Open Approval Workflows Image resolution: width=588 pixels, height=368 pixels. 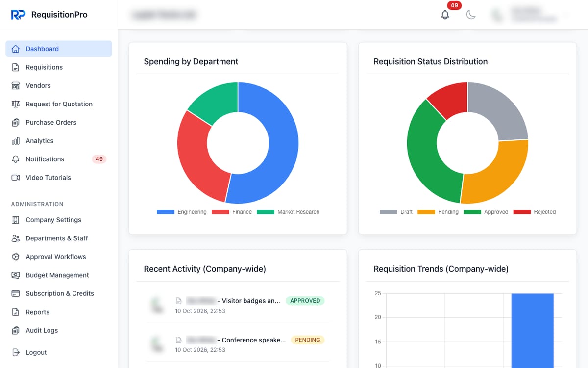59,257
